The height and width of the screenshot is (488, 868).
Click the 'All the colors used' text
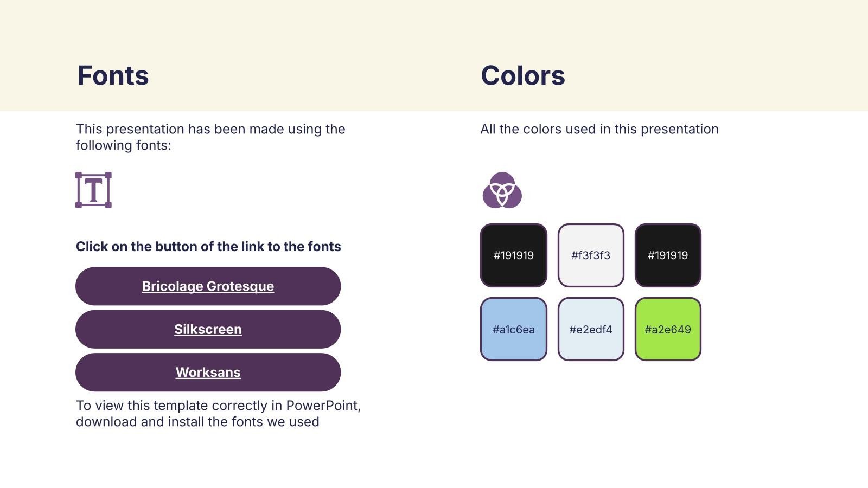tap(599, 129)
